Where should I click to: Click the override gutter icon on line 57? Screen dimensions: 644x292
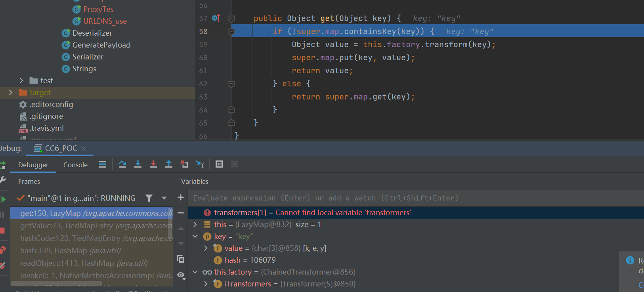click(216, 18)
